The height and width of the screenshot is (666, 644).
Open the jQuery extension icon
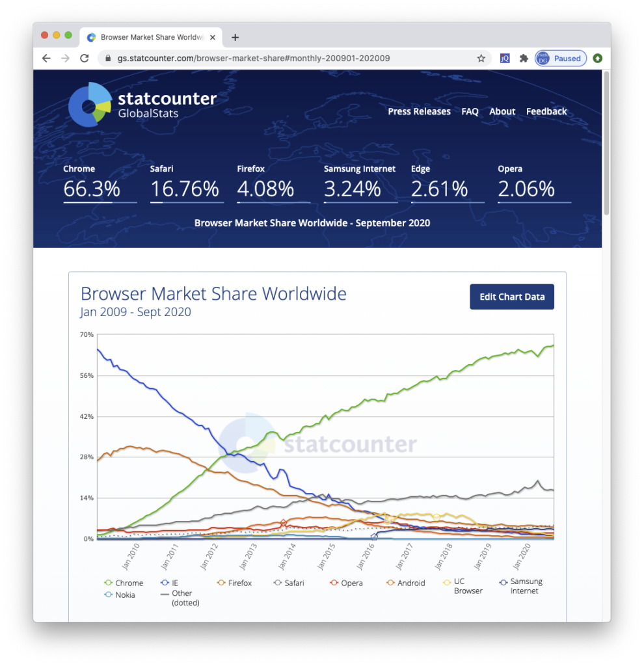click(x=505, y=59)
